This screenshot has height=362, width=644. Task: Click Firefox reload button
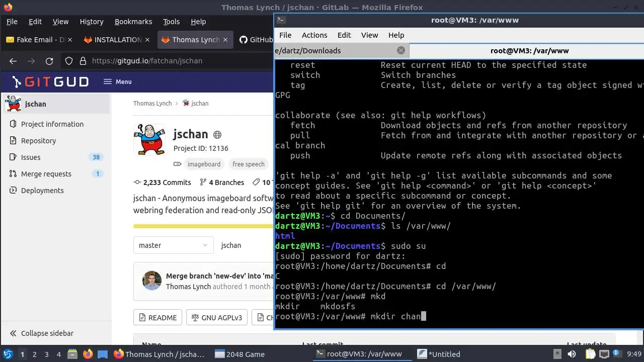[x=49, y=61]
